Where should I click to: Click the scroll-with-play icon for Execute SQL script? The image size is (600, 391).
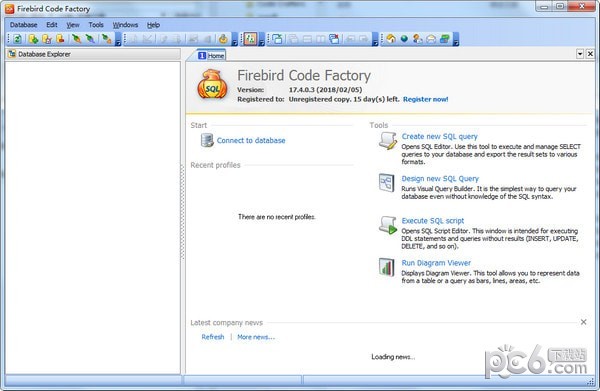coord(388,225)
